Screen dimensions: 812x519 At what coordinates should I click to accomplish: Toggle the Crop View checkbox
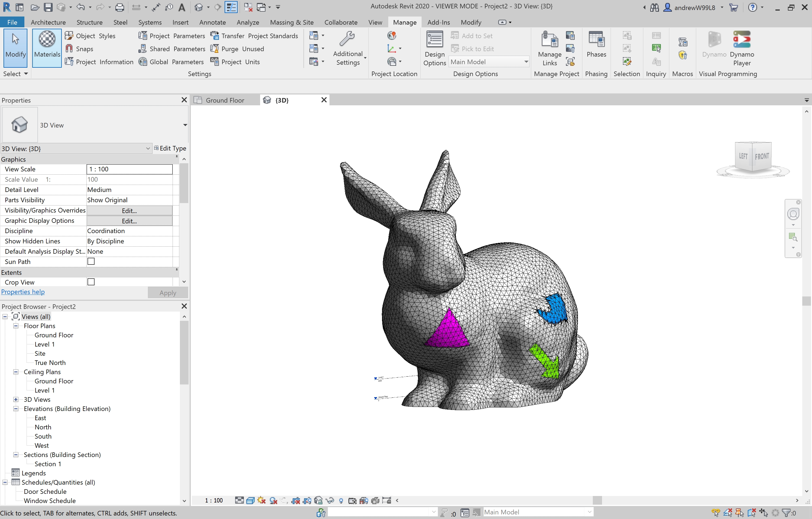(91, 282)
